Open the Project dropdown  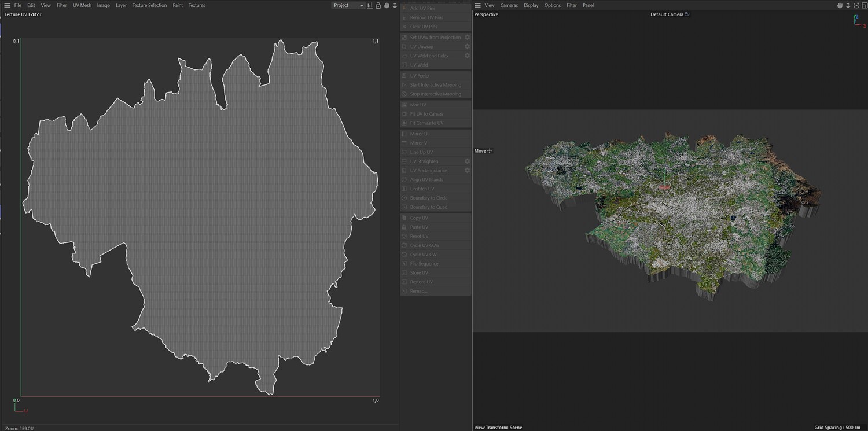click(x=348, y=5)
